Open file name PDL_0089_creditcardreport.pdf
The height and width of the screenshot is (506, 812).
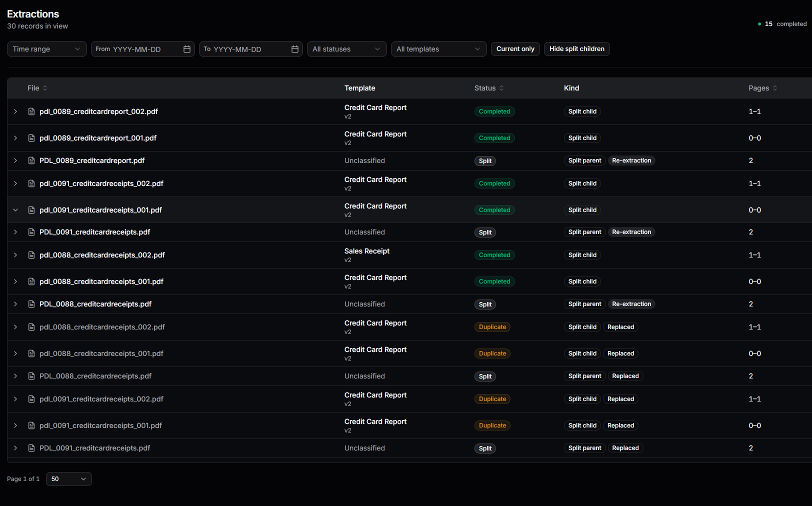tap(92, 160)
